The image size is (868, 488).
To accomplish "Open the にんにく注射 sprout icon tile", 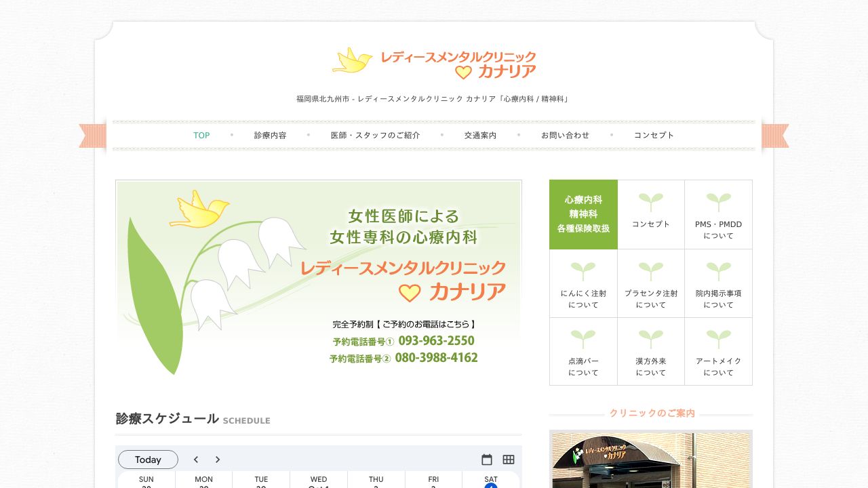I will (583, 283).
